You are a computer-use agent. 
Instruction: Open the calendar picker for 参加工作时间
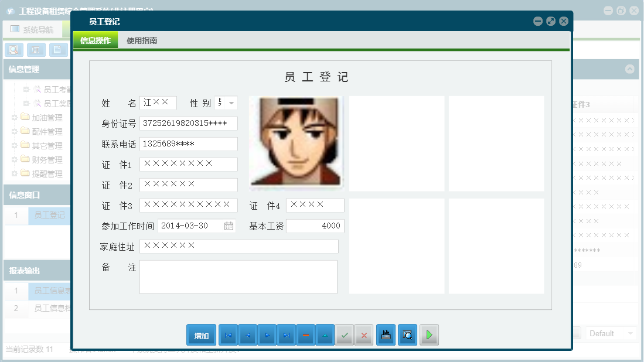click(229, 226)
